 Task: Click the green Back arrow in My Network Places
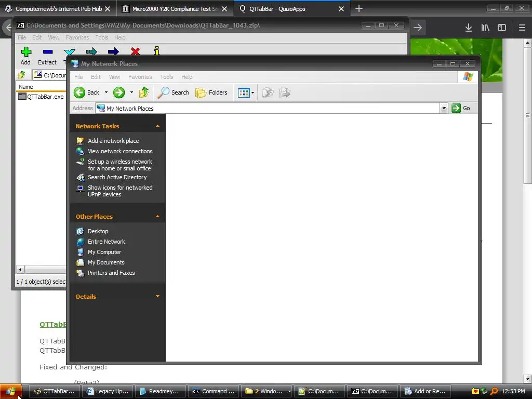(x=79, y=92)
